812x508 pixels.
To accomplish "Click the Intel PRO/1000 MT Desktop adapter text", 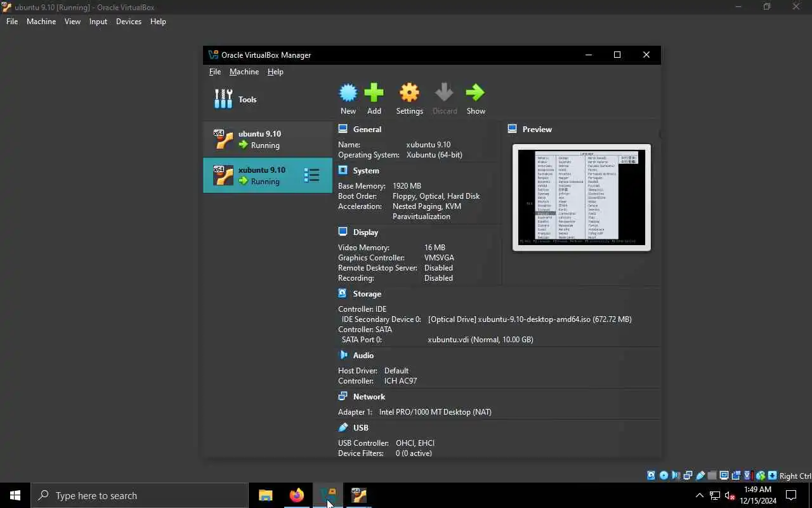I will tap(435, 412).
